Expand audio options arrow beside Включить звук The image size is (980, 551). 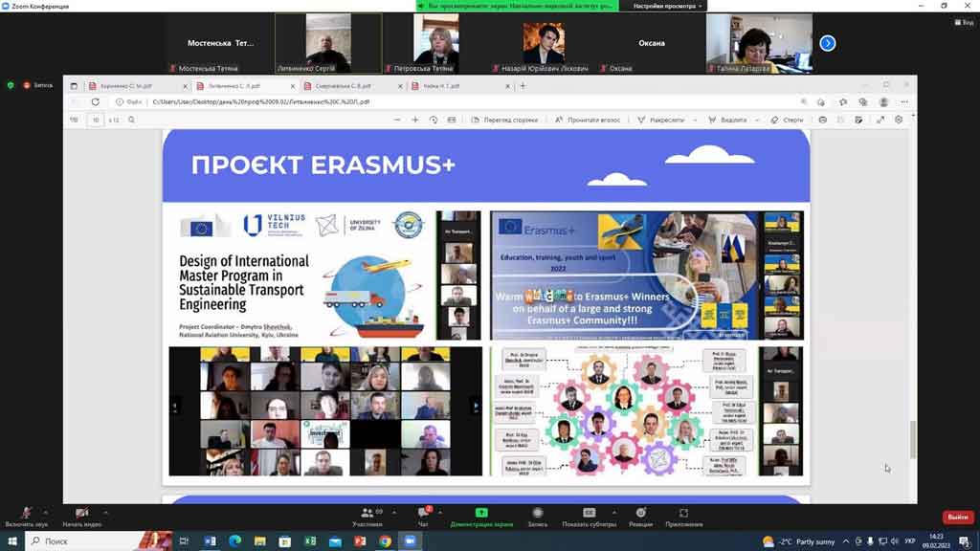[x=47, y=512]
